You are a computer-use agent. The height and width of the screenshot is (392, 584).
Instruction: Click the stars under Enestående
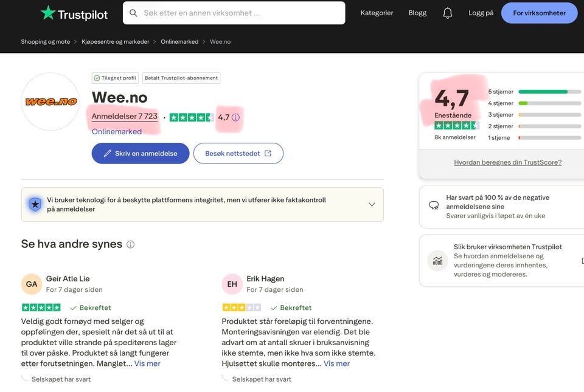pos(456,126)
